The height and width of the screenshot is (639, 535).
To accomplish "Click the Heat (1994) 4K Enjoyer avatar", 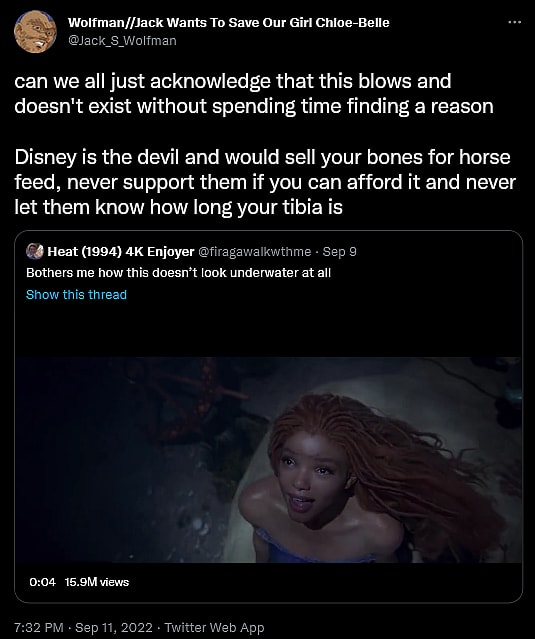I will (35, 251).
